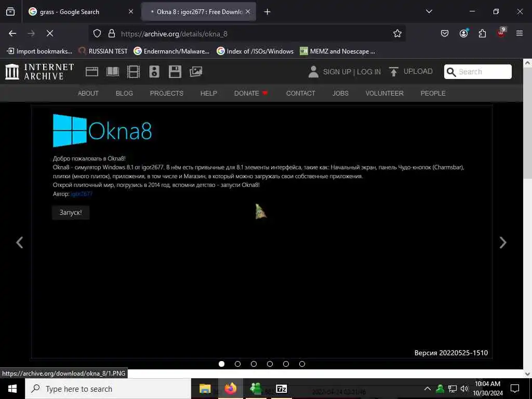Open the BLOG menu item

click(x=124, y=94)
